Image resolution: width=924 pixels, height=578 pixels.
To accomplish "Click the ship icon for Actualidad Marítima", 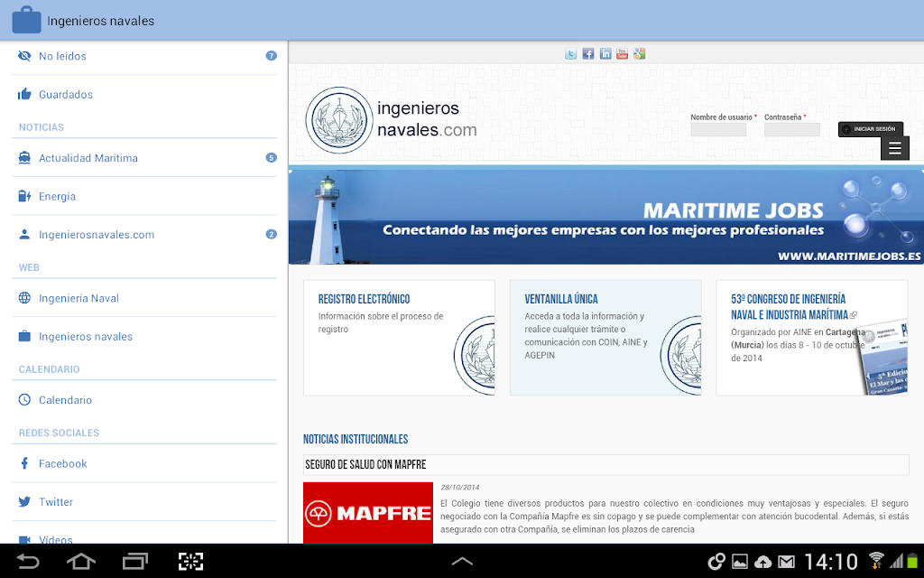I will point(24,157).
